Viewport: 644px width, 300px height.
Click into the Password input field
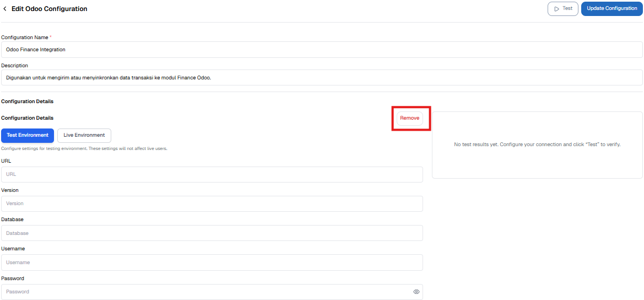point(212,292)
